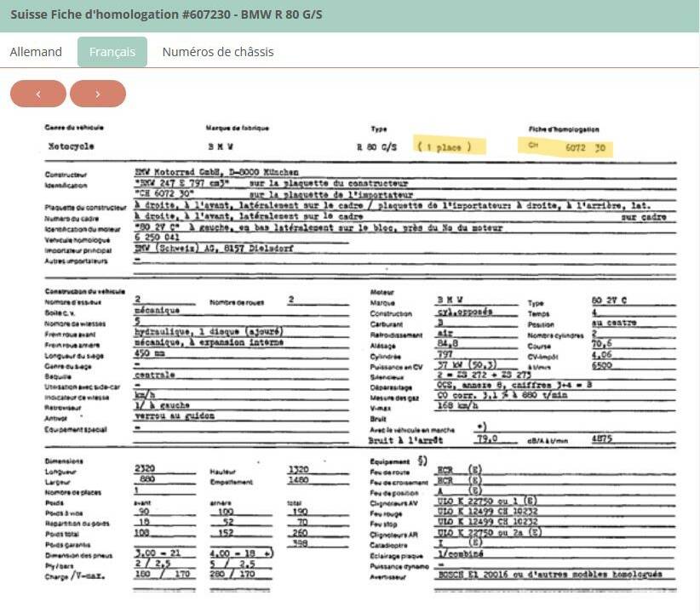The image size is (700, 613).
Task: Click '1/combiné' plate lighting value
Action: coord(460,553)
